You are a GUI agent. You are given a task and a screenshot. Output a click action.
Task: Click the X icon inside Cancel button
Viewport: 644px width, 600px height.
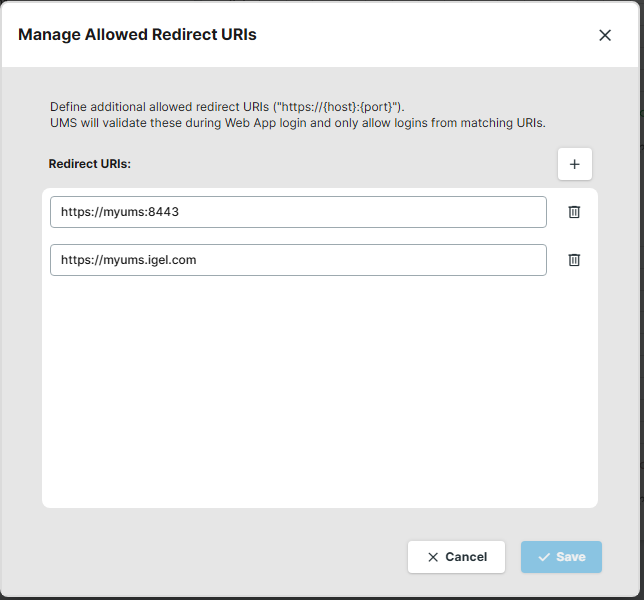(433, 557)
